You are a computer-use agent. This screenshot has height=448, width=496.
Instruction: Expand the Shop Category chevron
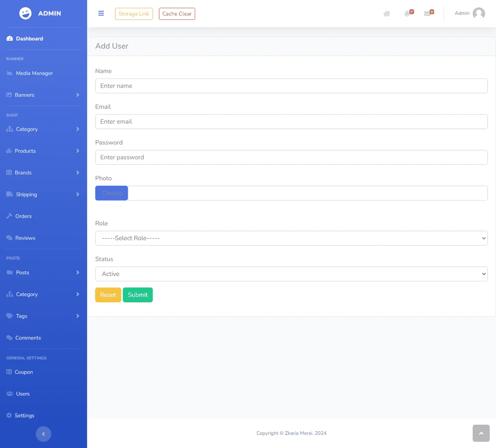(77, 129)
